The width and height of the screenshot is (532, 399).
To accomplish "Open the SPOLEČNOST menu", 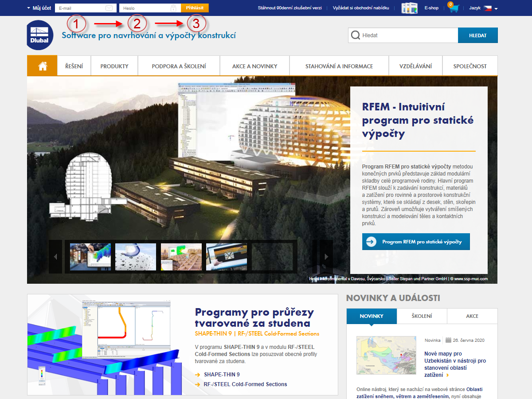I will pyautogui.click(x=470, y=66).
